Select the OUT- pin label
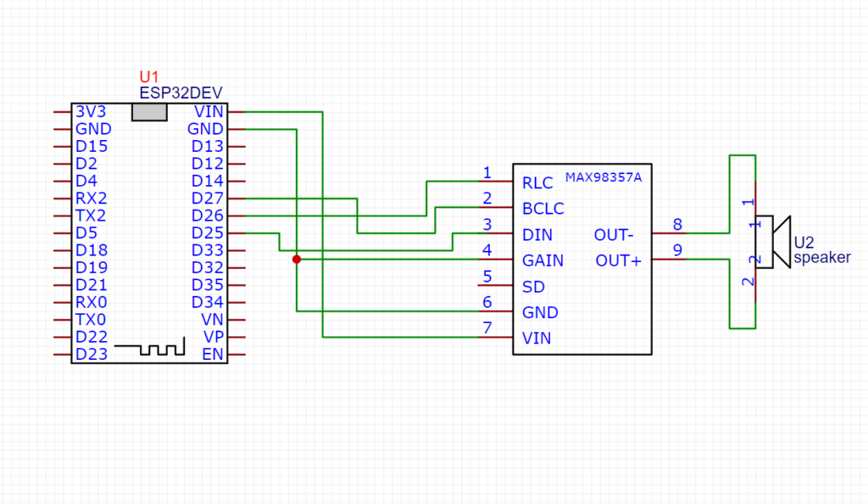Viewport: 868px width, 504px height. 614,235
